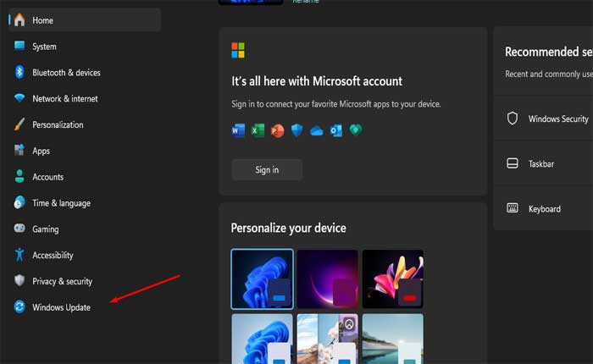Select the blue Windows bloom dark theme
The height and width of the screenshot is (364, 593).
[x=262, y=279]
